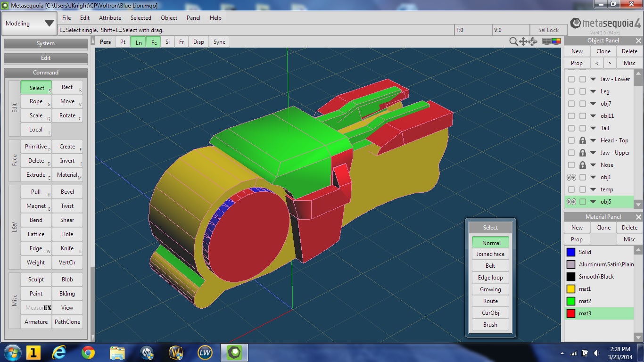Image resolution: width=644 pixels, height=362 pixels.
Task: Open the Selected menu
Action: coord(141,18)
